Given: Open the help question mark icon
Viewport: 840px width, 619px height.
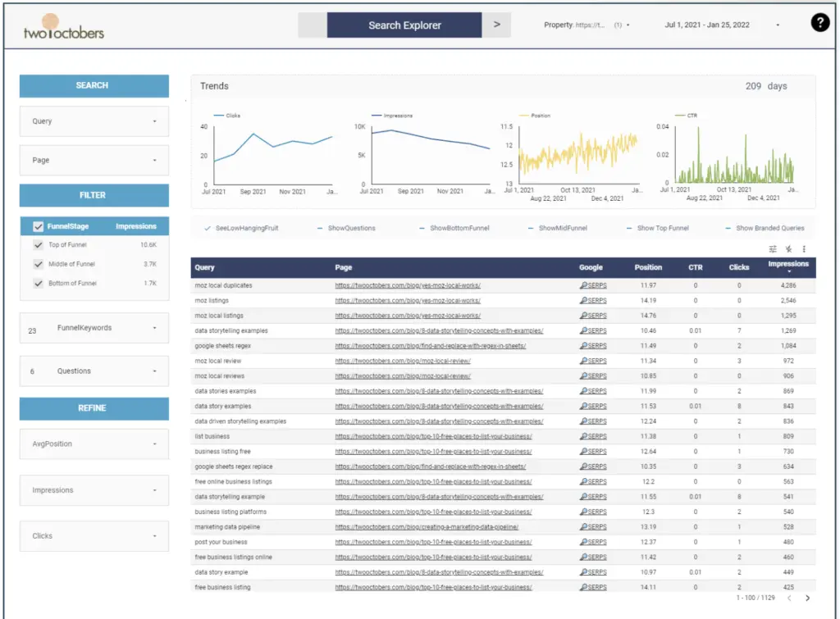Looking at the screenshot, I should (819, 22).
